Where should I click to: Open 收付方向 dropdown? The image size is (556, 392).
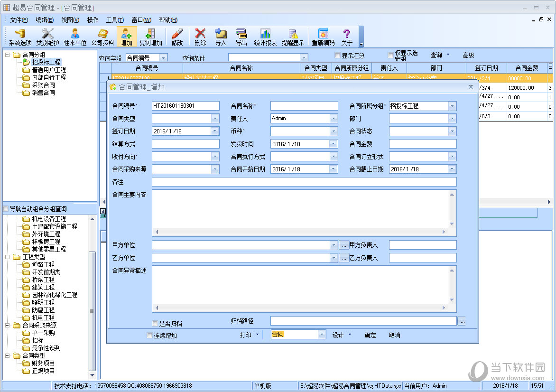click(215, 157)
